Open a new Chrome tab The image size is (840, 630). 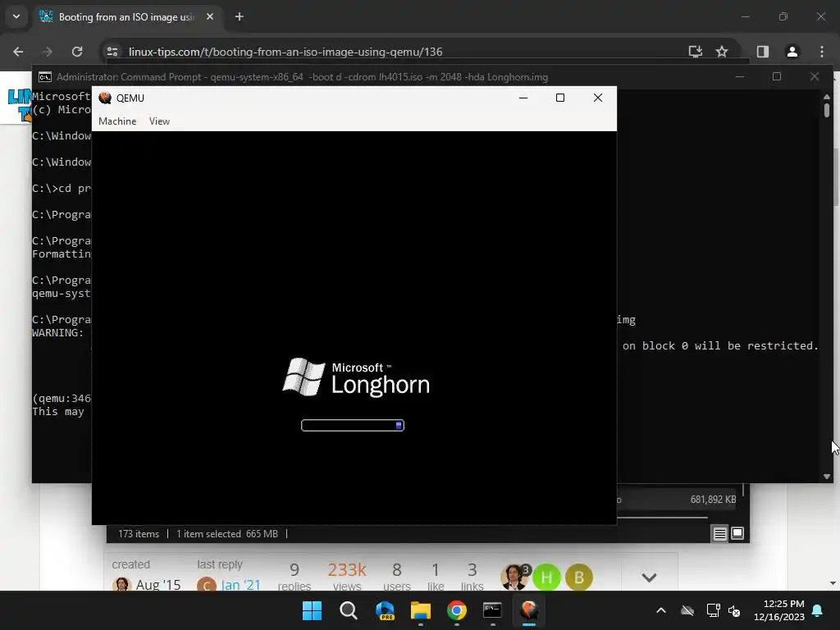(240, 16)
